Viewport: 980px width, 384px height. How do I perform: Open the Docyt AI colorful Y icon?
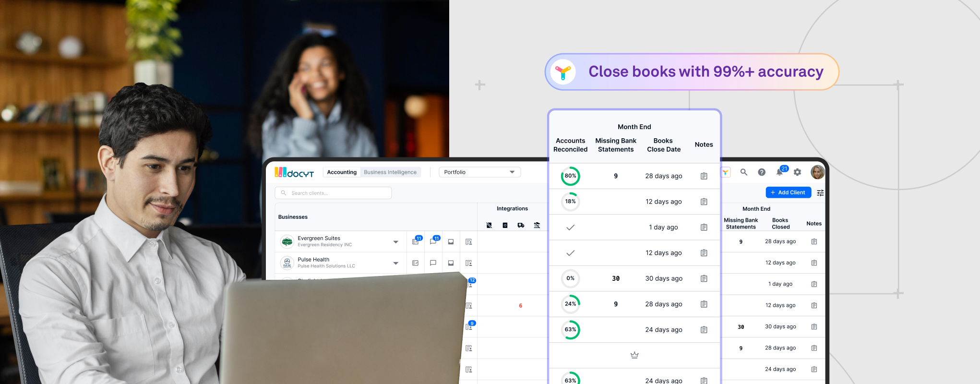coord(725,172)
